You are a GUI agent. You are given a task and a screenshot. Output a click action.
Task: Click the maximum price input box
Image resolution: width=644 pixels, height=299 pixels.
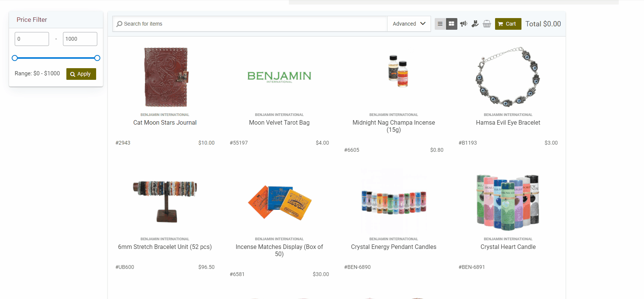(80, 39)
